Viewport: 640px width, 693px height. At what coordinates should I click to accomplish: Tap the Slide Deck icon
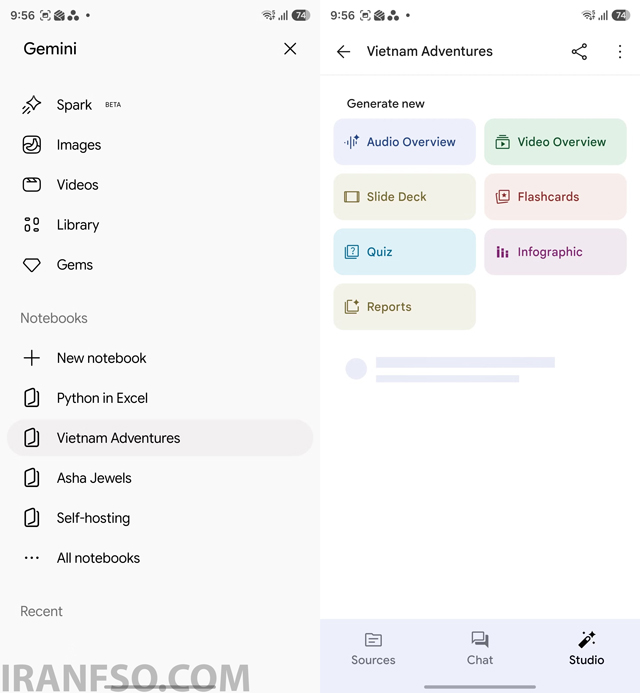[x=352, y=197]
